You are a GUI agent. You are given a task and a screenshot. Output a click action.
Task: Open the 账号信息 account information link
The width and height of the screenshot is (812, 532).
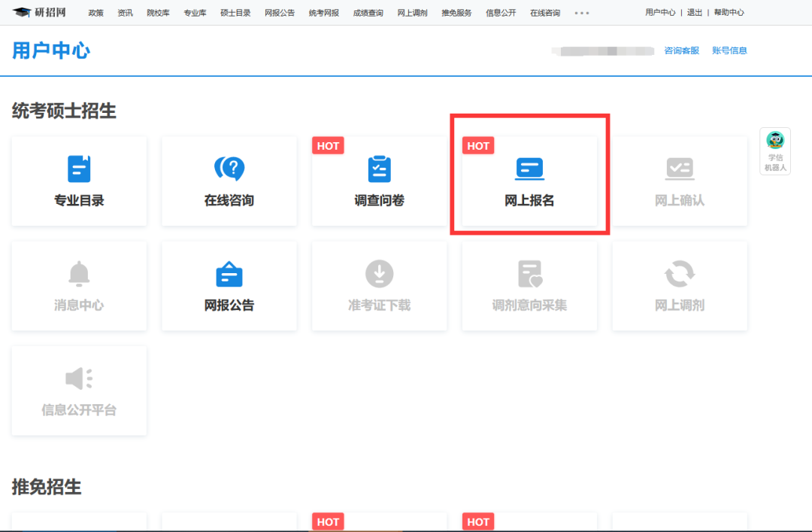729,50
